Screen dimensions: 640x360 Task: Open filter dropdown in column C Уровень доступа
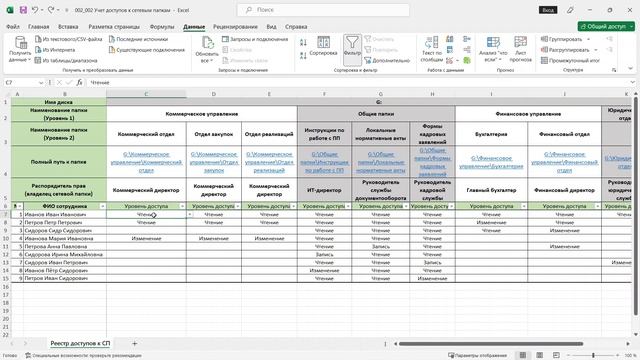tap(182, 206)
